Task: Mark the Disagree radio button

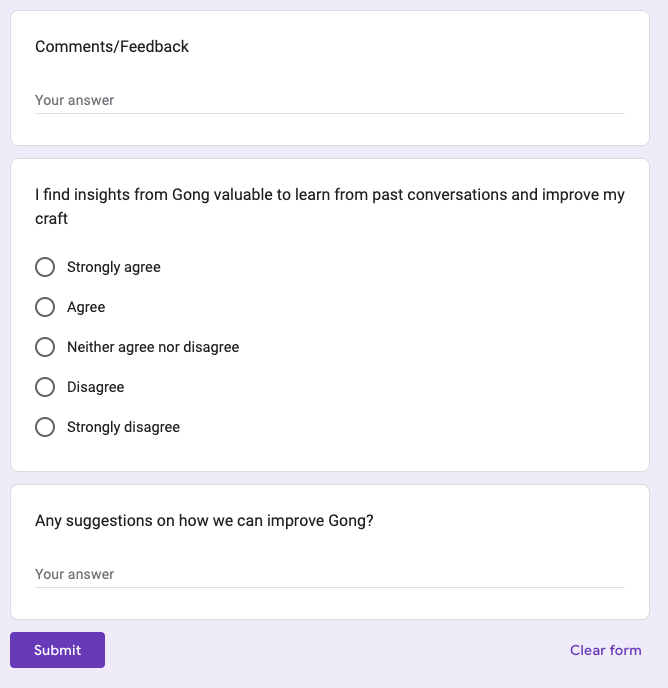Action: pos(45,387)
